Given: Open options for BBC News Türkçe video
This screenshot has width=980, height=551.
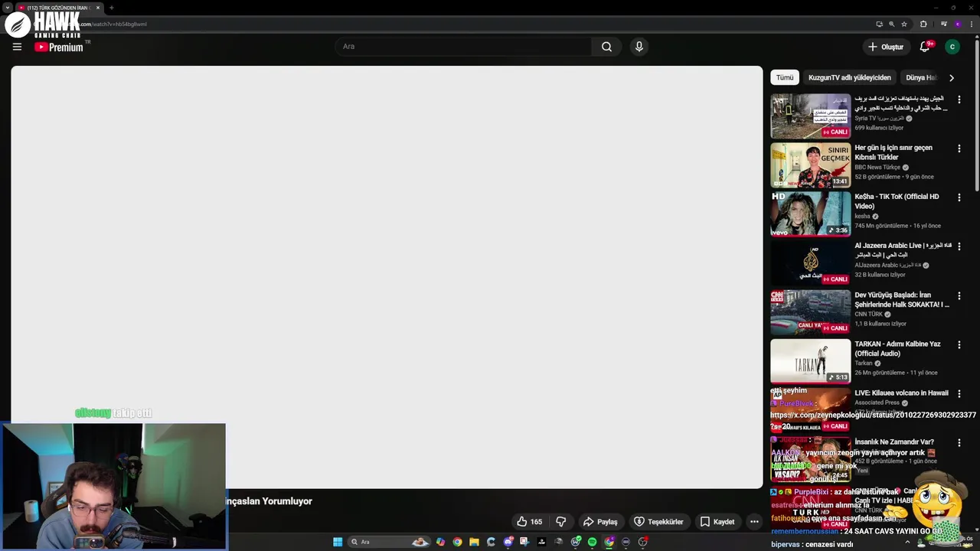Looking at the screenshot, I should 959,148.
